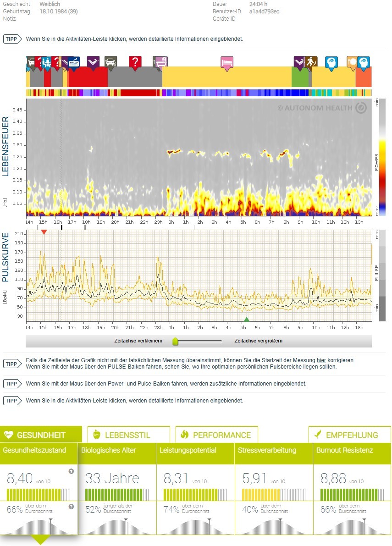The width and height of the screenshot is (392, 546).
Task: Click the blue head-gear marker right of walking icon
Action: pyautogui.click(x=331, y=62)
